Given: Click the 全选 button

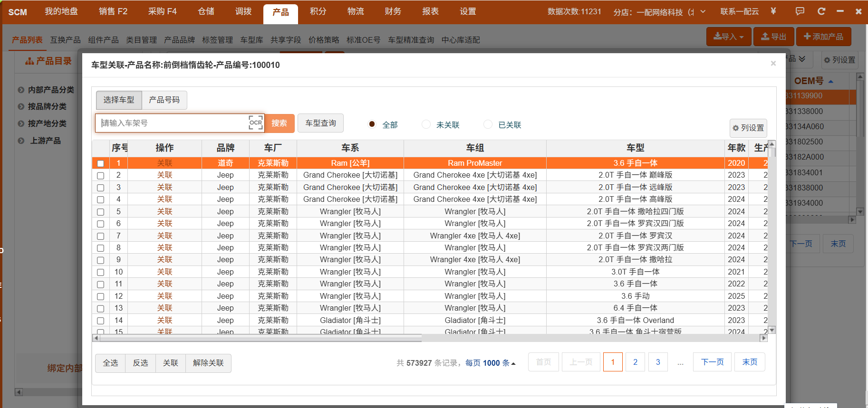Looking at the screenshot, I should pos(110,363).
